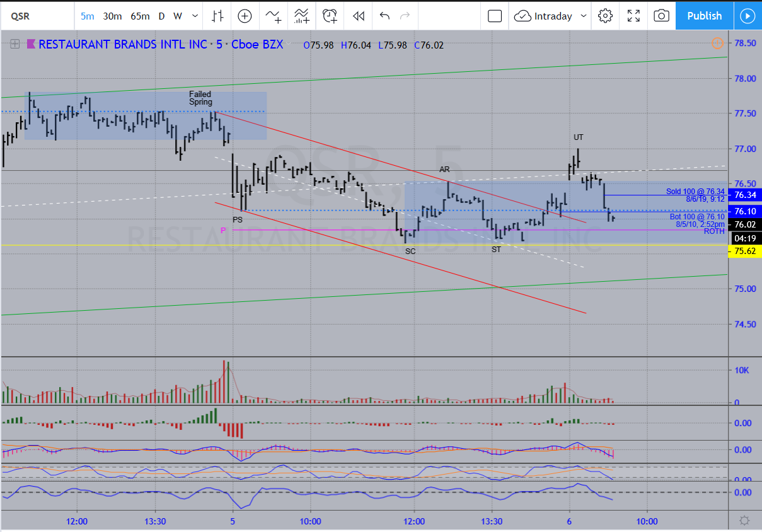
Task: Click the Compare or add symbol icon
Action: pos(245,16)
